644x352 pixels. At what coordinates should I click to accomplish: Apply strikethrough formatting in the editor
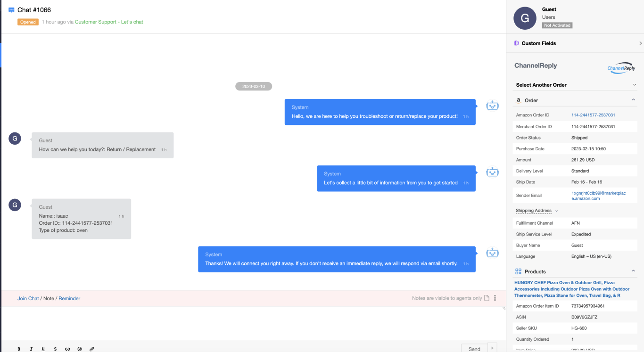click(x=55, y=349)
